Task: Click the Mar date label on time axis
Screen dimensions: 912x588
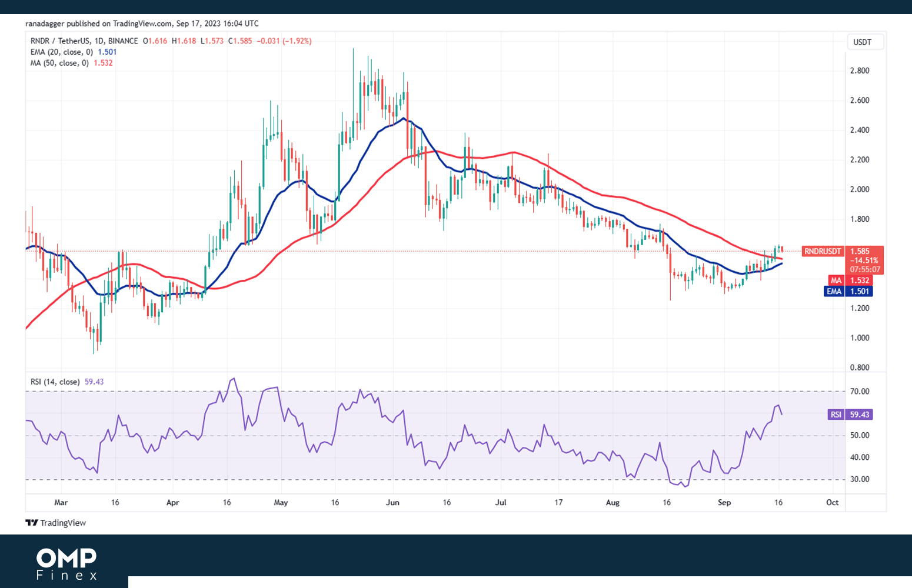Action: pyautogui.click(x=61, y=503)
